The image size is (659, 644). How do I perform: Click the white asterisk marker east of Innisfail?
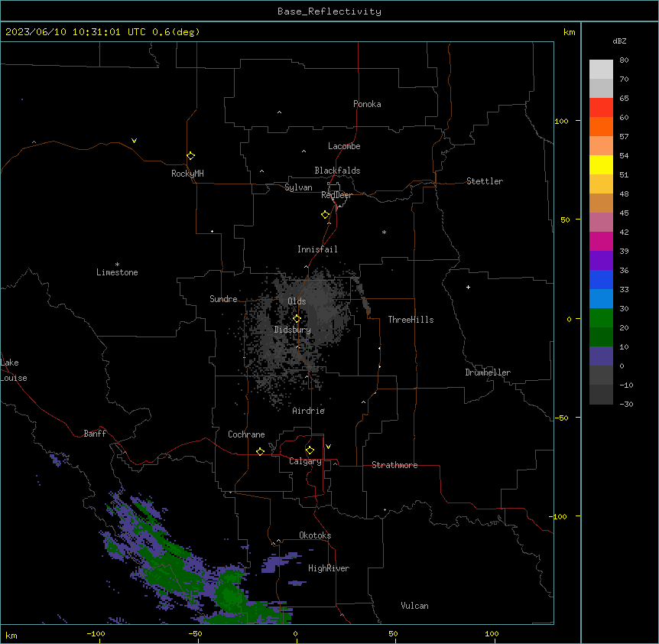pos(384,232)
